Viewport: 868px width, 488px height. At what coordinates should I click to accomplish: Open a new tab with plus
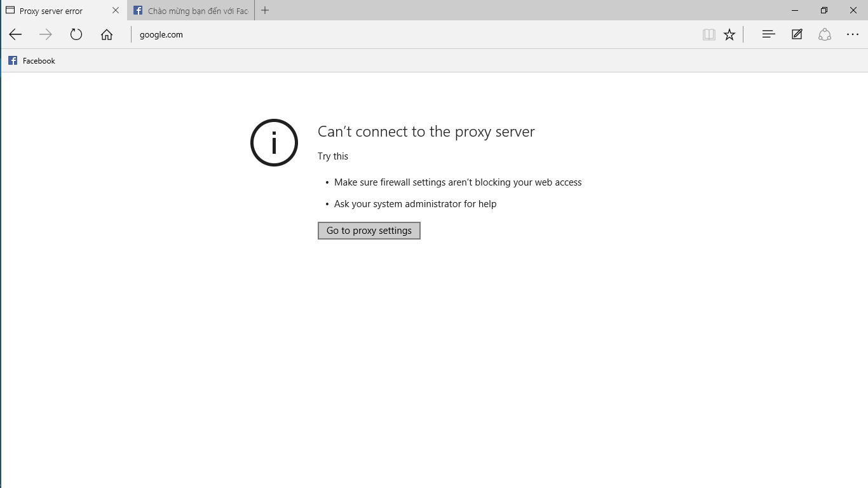[x=265, y=10]
